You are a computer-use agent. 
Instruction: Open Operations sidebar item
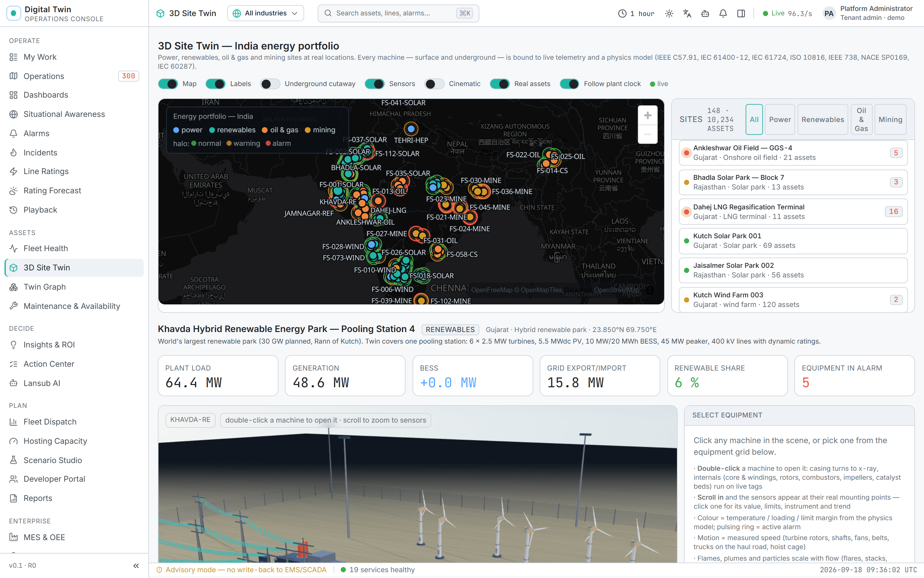pos(74,76)
